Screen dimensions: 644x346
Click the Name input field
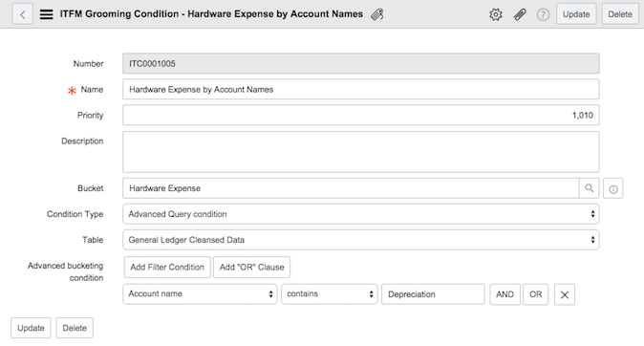click(x=360, y=89)
